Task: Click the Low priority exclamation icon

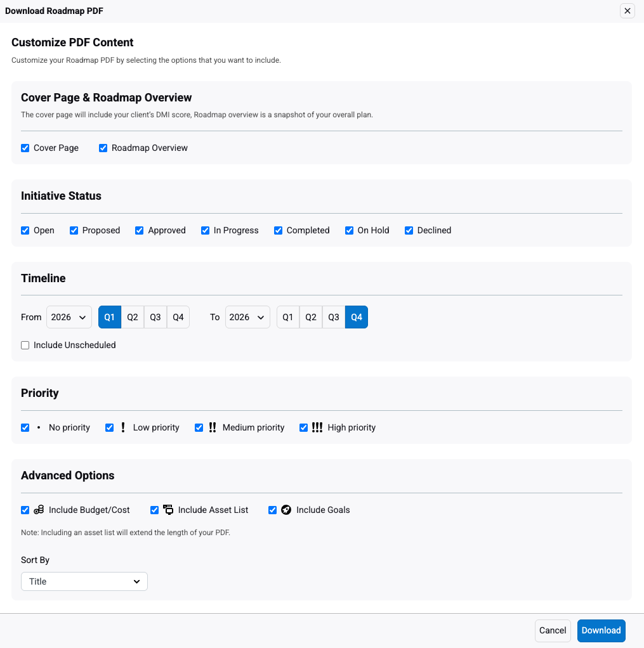Action: tap(122, 427)
